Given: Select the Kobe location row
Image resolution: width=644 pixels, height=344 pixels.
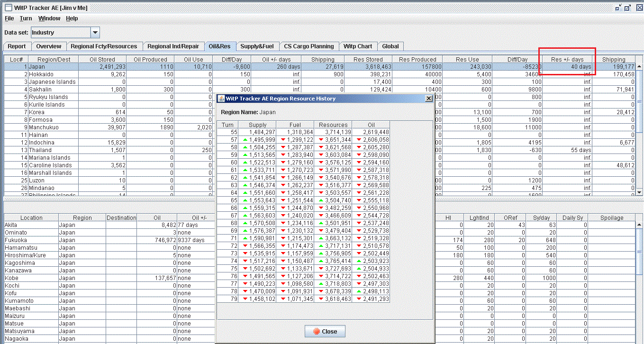Looking at the screenshot, I should point(320,278).
